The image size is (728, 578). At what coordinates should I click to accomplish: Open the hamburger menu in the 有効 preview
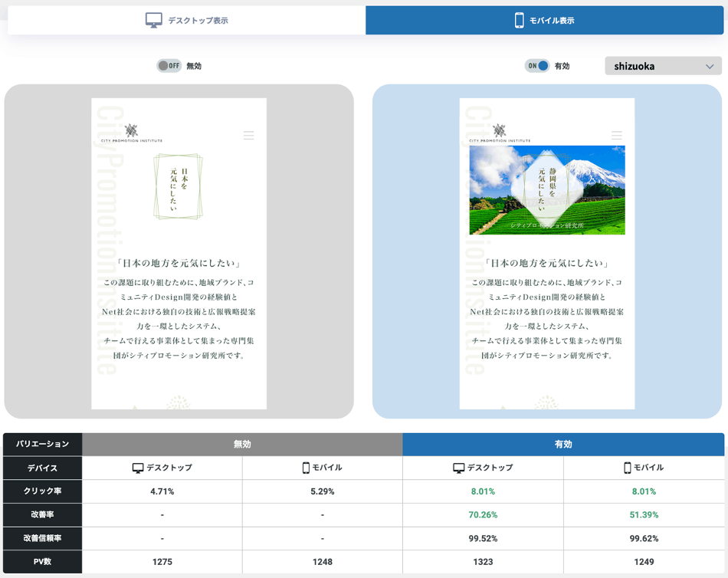coord(617,136)
